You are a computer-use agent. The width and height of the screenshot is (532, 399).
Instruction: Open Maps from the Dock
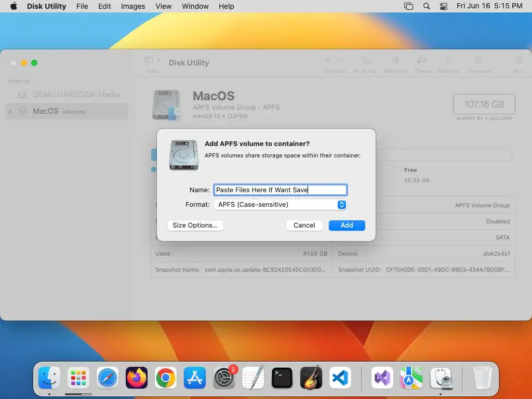[x=411, y=378]
